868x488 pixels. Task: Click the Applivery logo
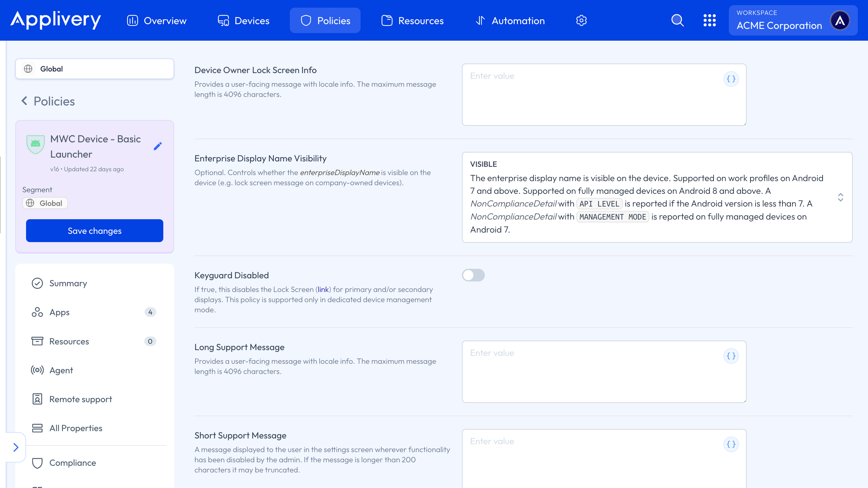[x=56, y=20]
